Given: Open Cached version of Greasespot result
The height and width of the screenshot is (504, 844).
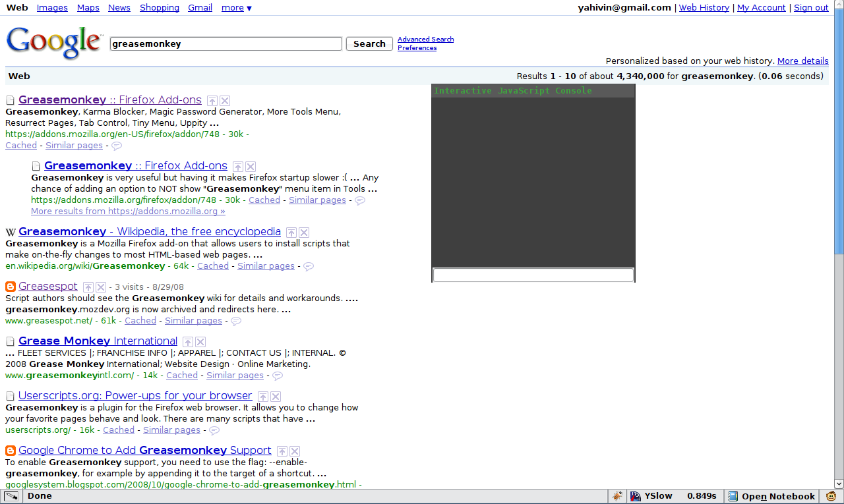Looking at the screenshot, I should [140, 321].
